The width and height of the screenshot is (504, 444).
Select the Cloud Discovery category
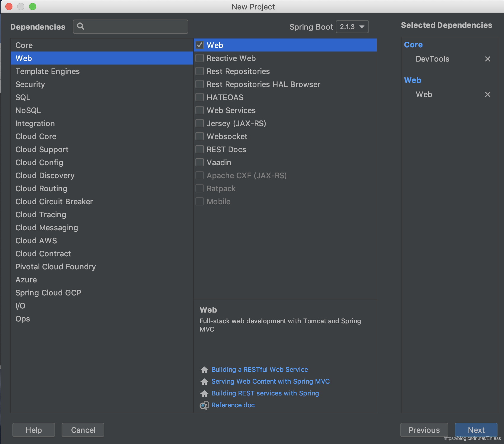tap(102, 176)
